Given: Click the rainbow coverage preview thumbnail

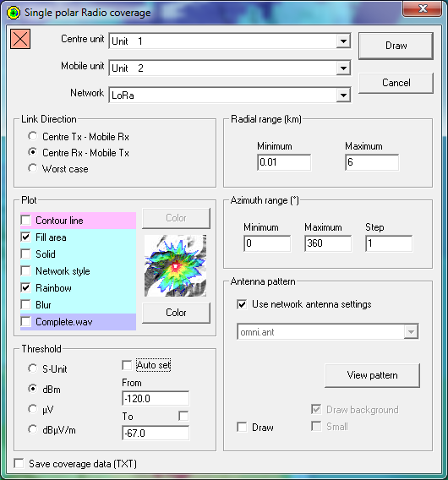Looking at the screenshot, I should [x=176, y=265].
